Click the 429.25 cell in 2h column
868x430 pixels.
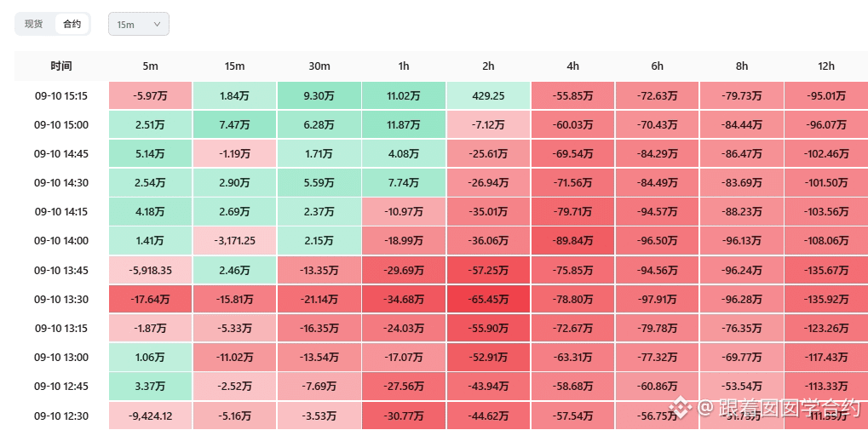pyautogui.click(x=488, y=95)
